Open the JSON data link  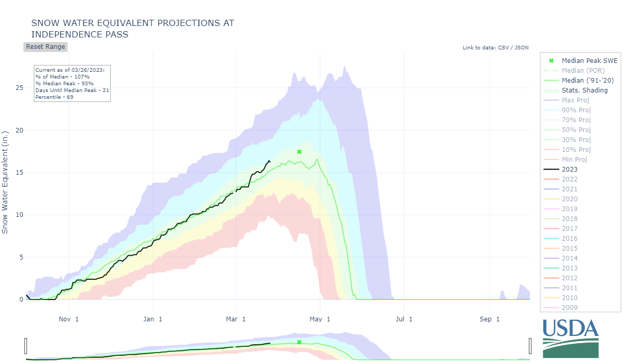pyautogui.click(x=521, y=48)
